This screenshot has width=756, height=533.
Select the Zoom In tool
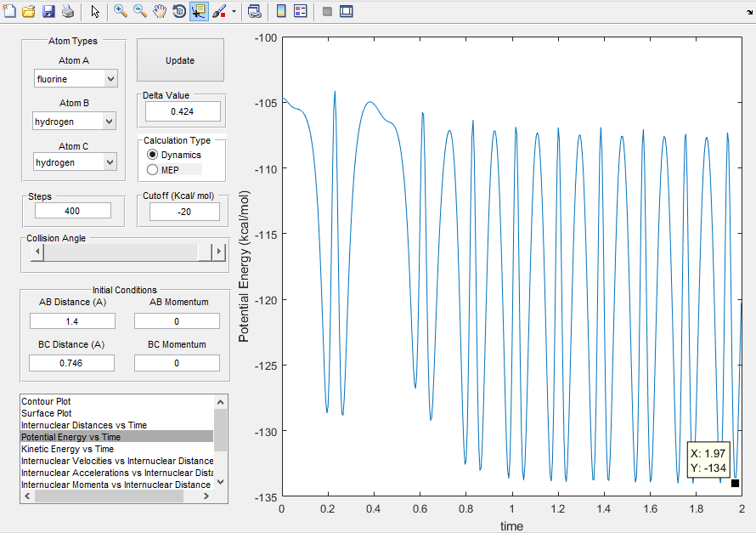[121, 12]
